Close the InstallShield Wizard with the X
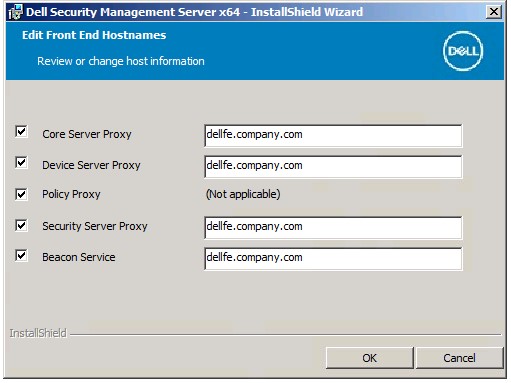 pos(493,12)
